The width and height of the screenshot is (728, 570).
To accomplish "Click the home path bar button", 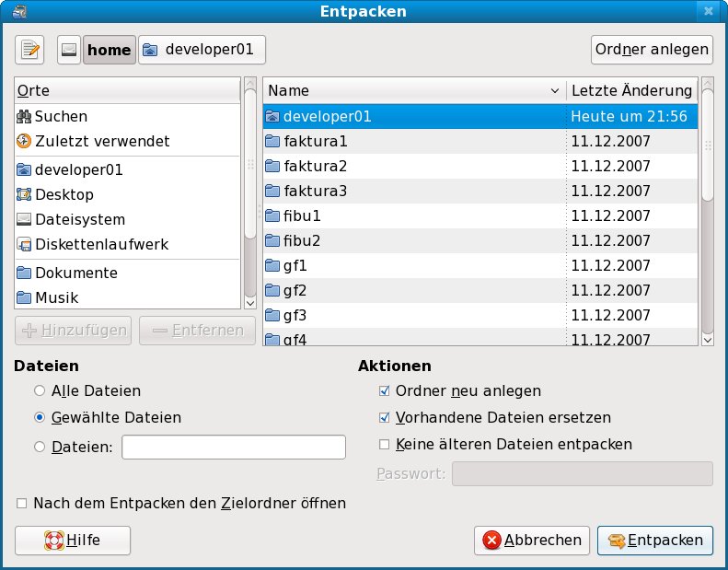I will click(110, 50).
